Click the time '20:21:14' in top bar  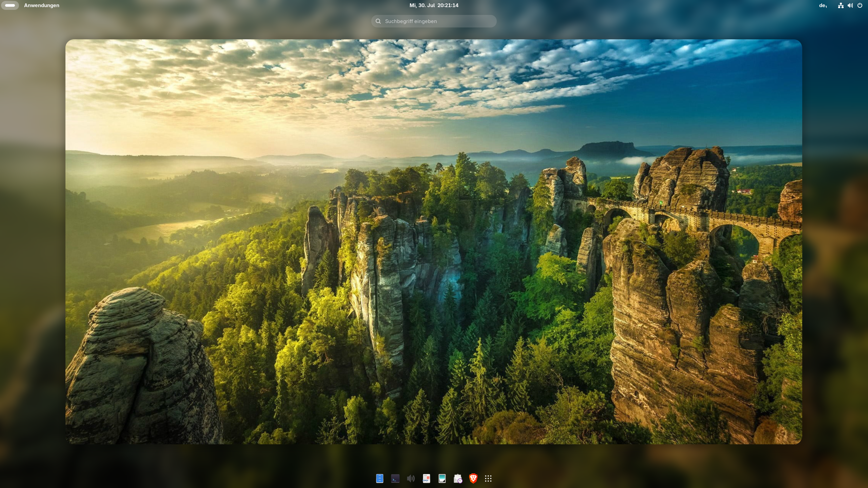point(448,5)
